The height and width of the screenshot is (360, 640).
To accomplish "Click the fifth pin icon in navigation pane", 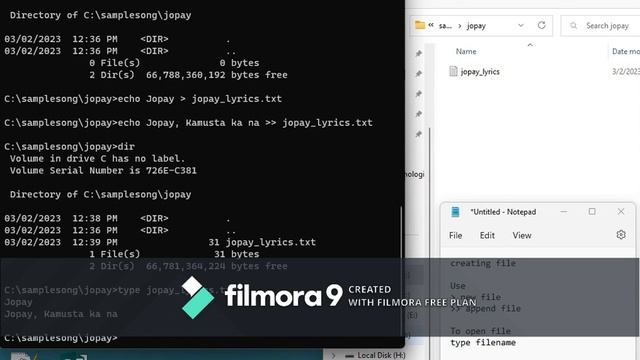I will 418,134.
